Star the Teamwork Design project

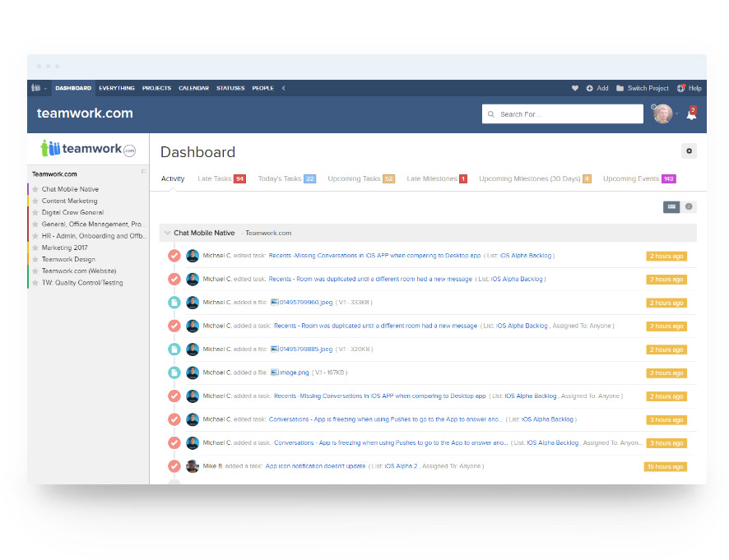35,259
